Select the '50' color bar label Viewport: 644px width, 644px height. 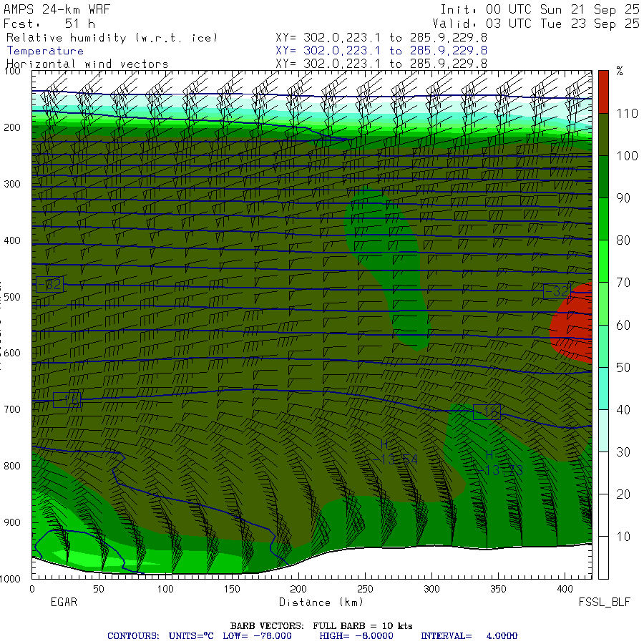tap(623, 367)
